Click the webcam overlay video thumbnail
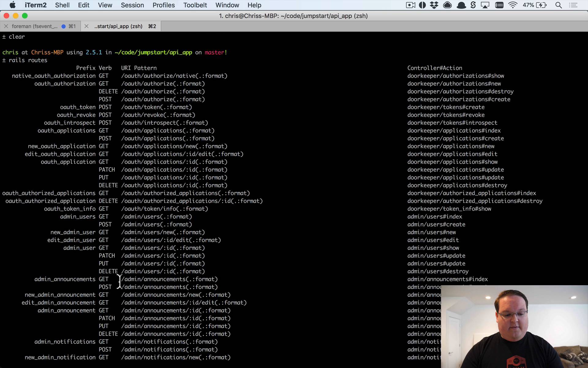The height and width of the screenshot is (368, 588). click(x=514, y=327)
